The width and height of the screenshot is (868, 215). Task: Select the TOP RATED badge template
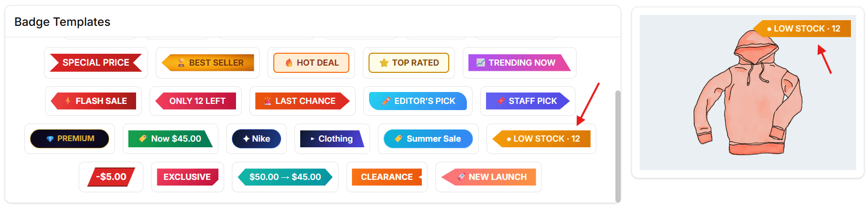coord(409,63)
